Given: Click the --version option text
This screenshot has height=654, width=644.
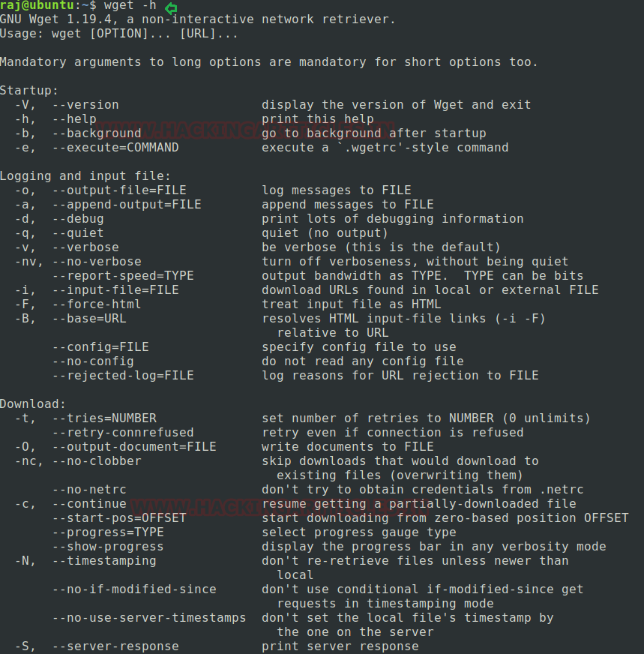Looking at the screenshot, I should pos(85,105).
